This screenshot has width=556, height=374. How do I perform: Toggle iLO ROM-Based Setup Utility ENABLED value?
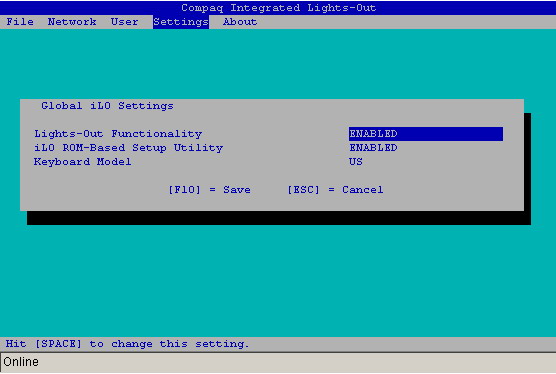point(373,147)
